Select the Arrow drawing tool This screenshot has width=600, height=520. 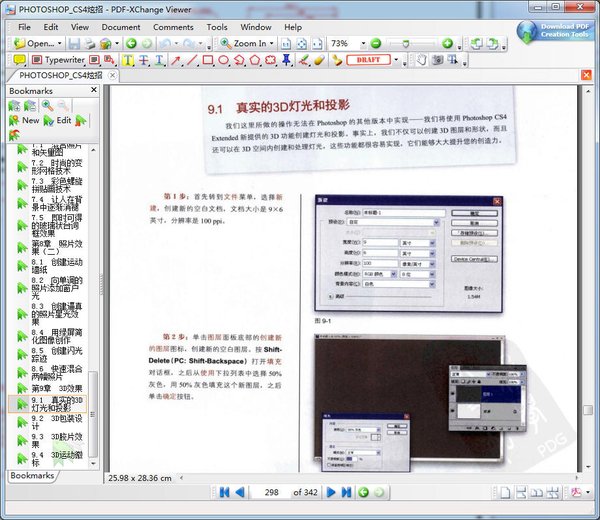point(176,60)
